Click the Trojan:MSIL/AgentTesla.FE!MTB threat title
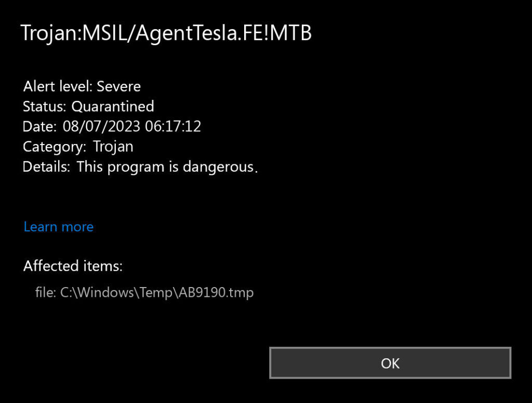The width and height of the screenshot is (532, 403). point(166,33)
